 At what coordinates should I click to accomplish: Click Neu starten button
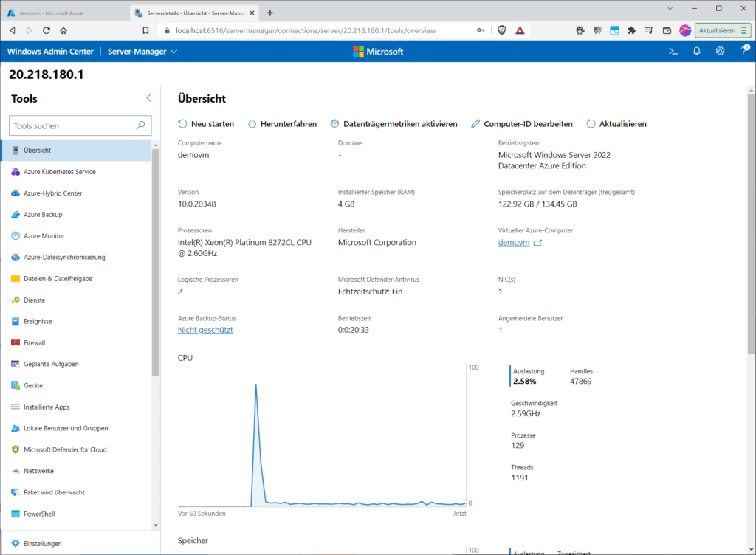[x=206, y=124]
